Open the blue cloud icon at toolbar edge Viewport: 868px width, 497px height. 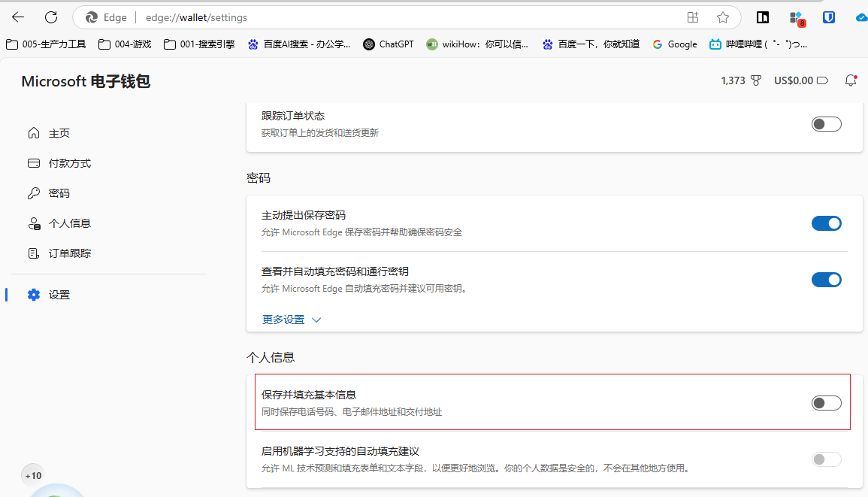[861, 18]
